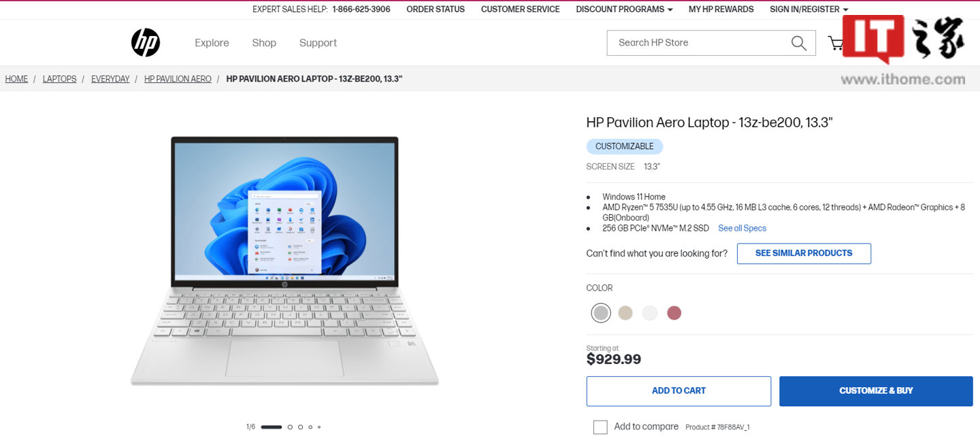The image size is (980, 443).
Task: Open the Shop menu
Action: pyautogui.click(x=264, y=43)
